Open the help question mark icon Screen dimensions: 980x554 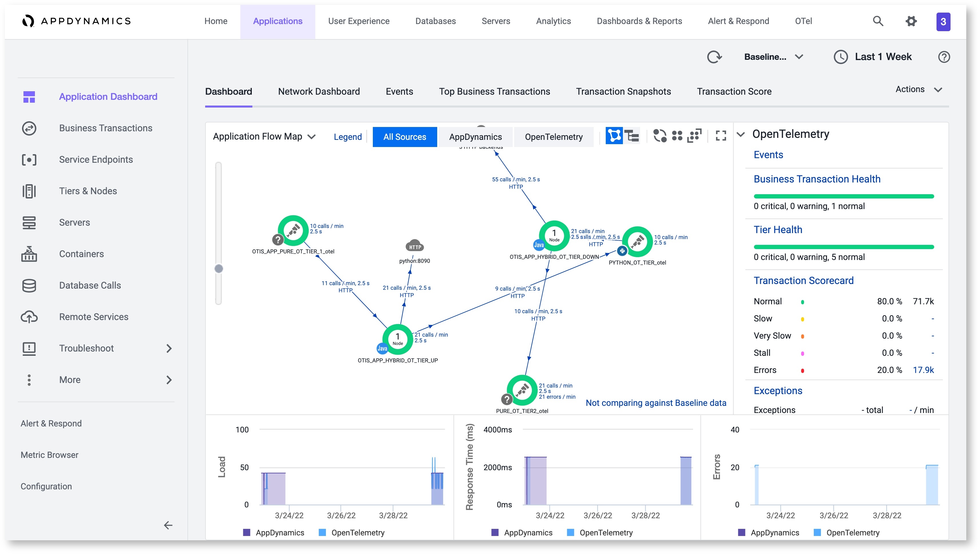pyautogui.click(x=943, y=57)
